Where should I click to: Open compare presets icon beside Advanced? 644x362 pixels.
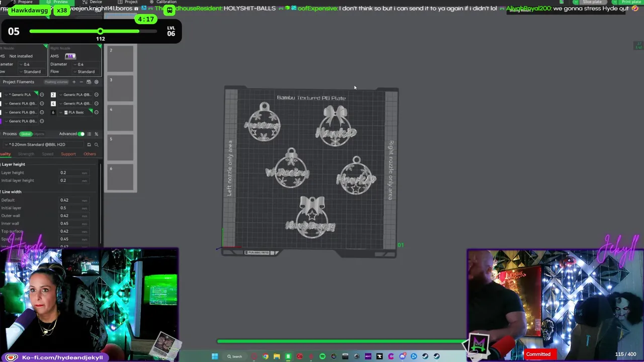pos(96,134)
